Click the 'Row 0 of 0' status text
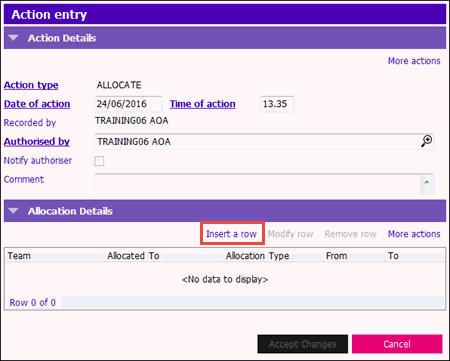450x361 pixels. (x=33, y=302)
